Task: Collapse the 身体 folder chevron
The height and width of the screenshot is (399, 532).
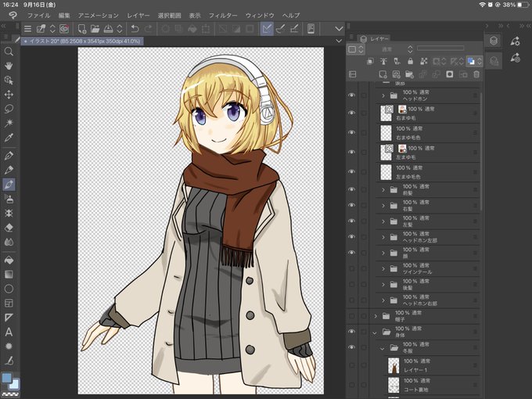Action: 375,332
